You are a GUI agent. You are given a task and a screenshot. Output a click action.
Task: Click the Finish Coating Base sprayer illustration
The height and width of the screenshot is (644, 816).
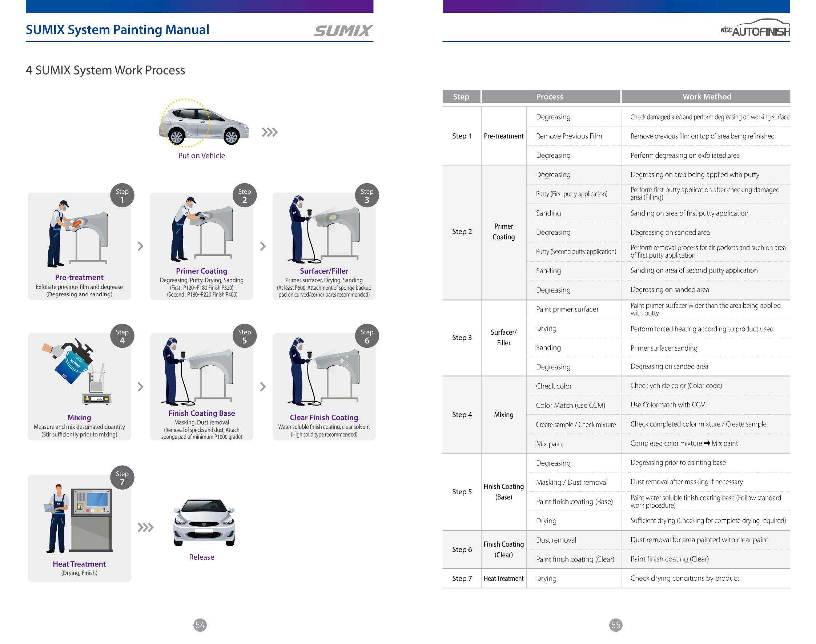click(198, 371)
